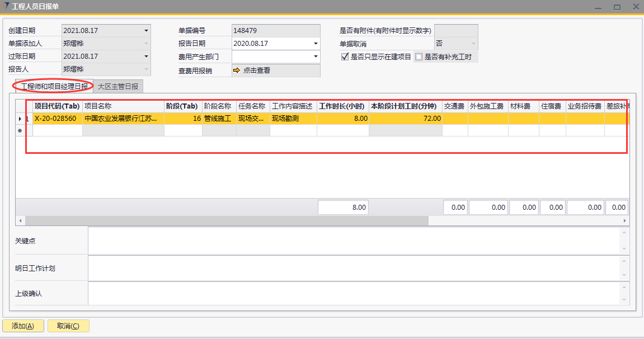Switch to the 大区主管日报 tab

pos(118,86)
